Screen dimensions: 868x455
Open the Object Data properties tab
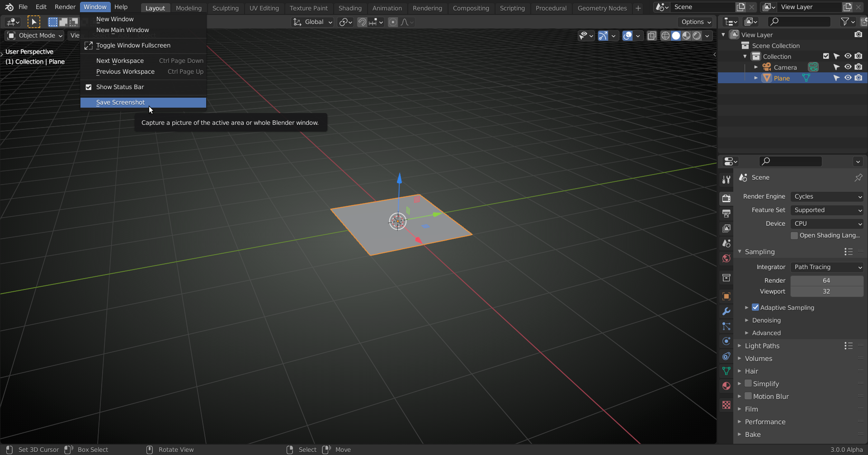pyautogui.click(x=726, y=371)
